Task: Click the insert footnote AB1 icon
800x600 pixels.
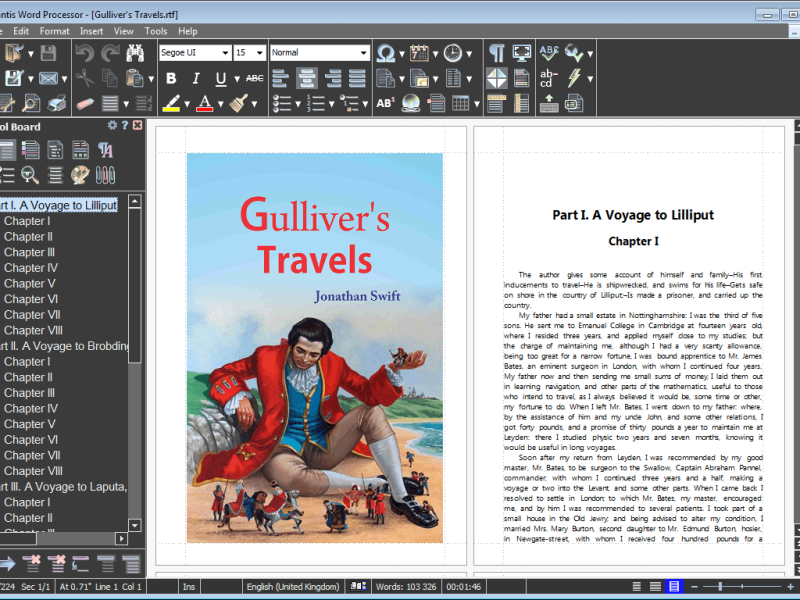Action: (386, 104)
